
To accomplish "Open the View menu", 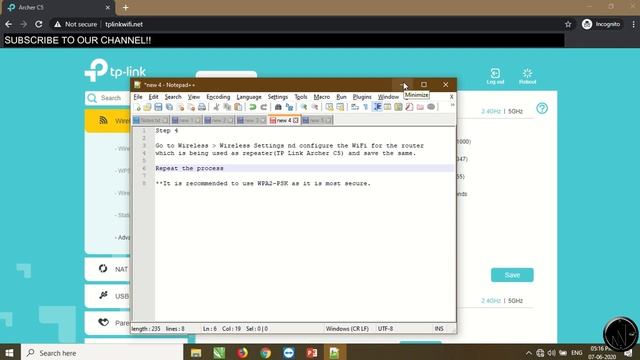I will tap(193, 97).
